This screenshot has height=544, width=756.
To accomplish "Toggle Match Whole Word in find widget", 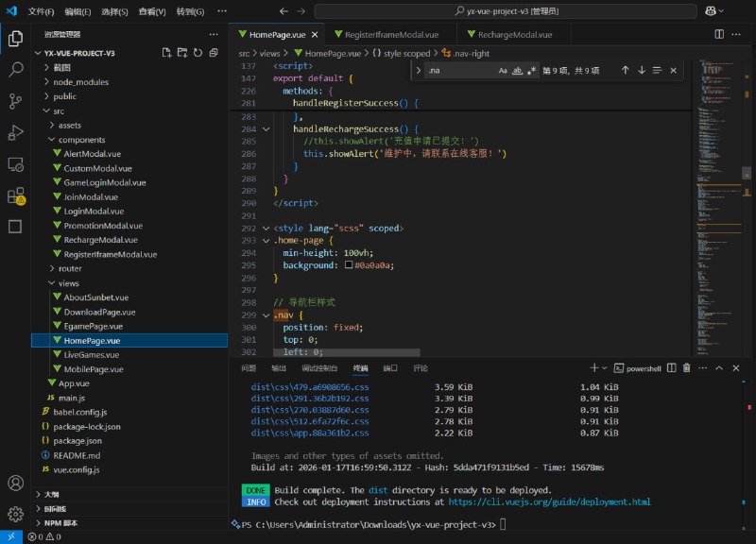I will pyautogui.click(x=518, y=70).
